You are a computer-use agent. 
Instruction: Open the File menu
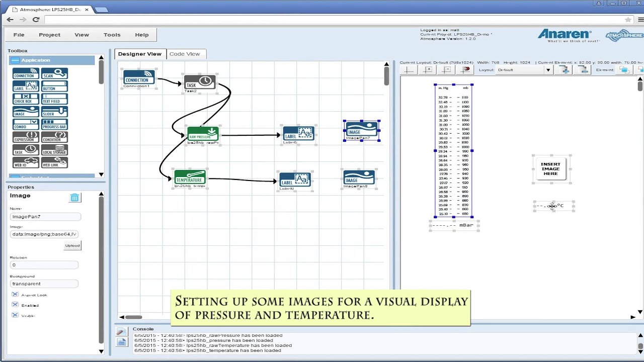(x=19, y=35)
